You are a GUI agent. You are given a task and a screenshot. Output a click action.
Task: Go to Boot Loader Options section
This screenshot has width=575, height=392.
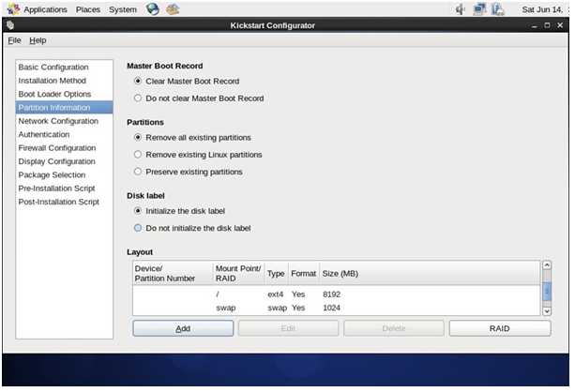[x=64, y=94]
